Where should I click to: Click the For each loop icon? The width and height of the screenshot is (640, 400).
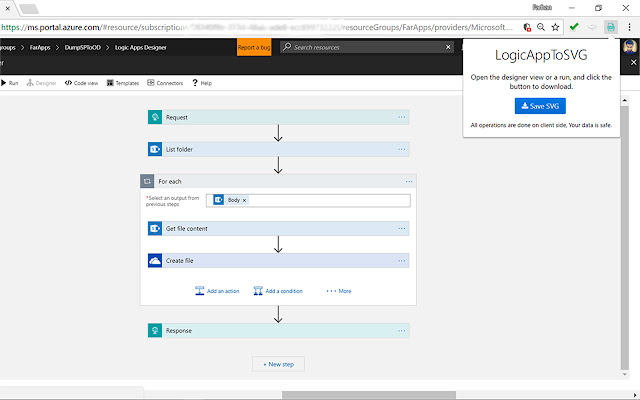[x=147, y=181]
